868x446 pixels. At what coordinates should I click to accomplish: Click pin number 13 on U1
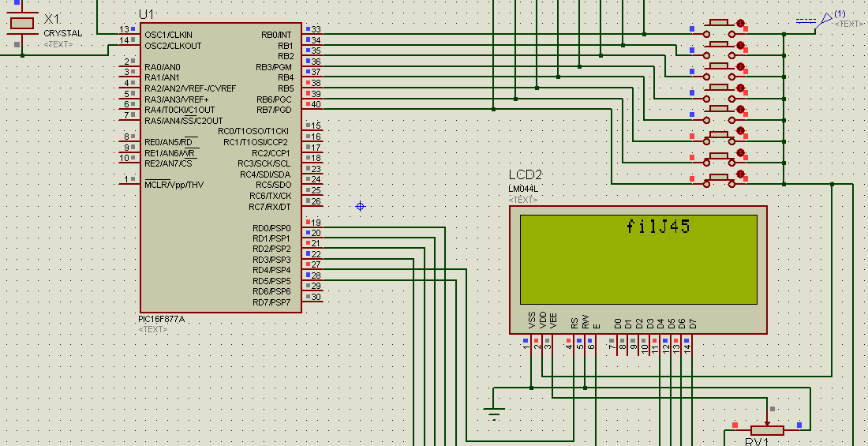pos(125,29)
